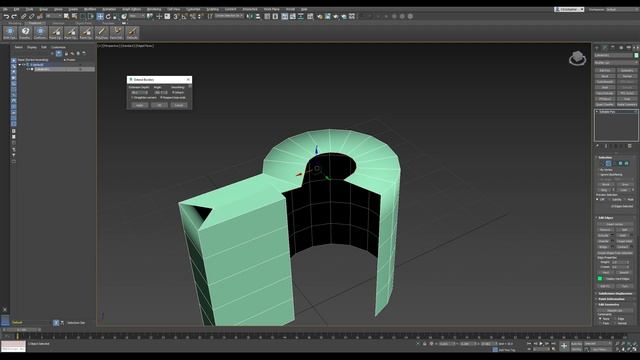Click the PolyDraw ribbon button
The width and height of the screenshot is (640, 360).
coord(102,33)
